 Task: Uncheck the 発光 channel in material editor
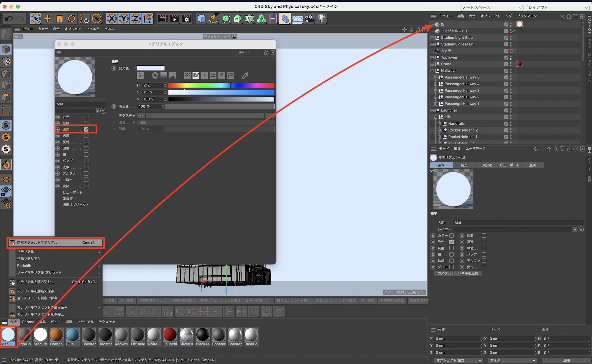point(86,129)
